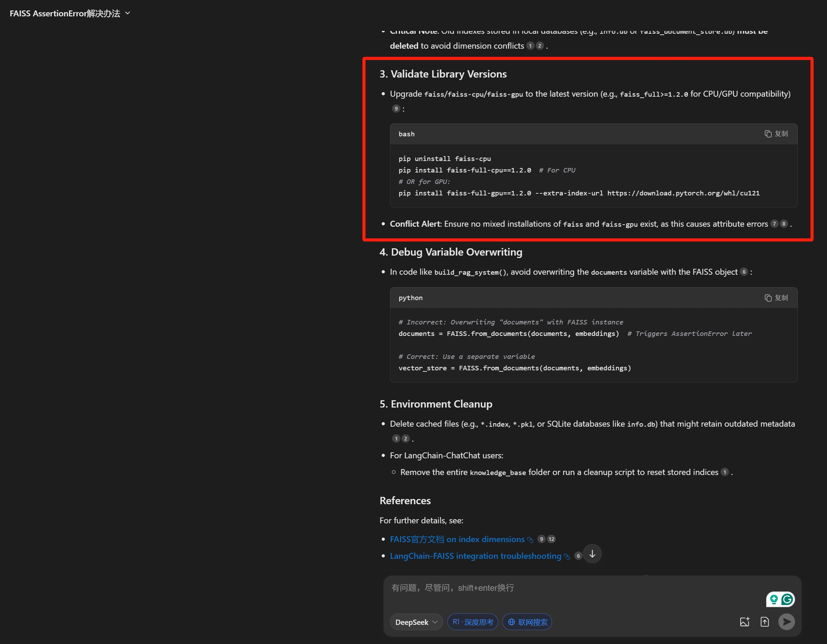Click the '5. Environment Cleanup' heading

(436, 404)
